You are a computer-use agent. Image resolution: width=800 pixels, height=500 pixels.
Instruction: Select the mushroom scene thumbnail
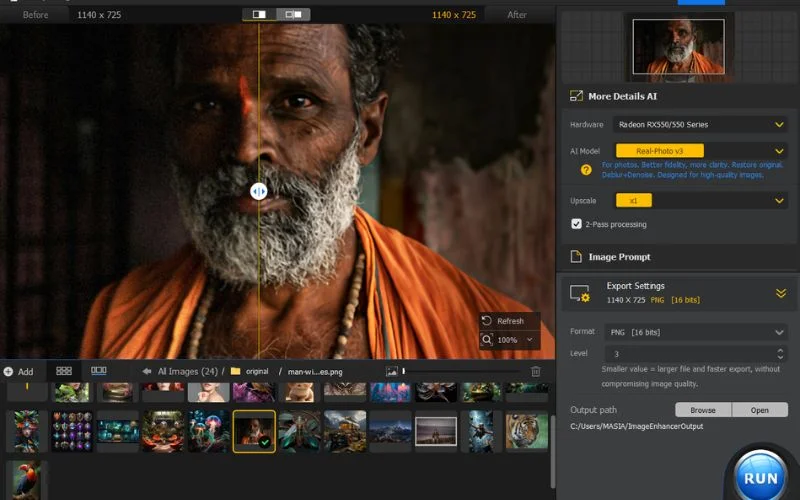pyautogui.click(x=163, y=432)
